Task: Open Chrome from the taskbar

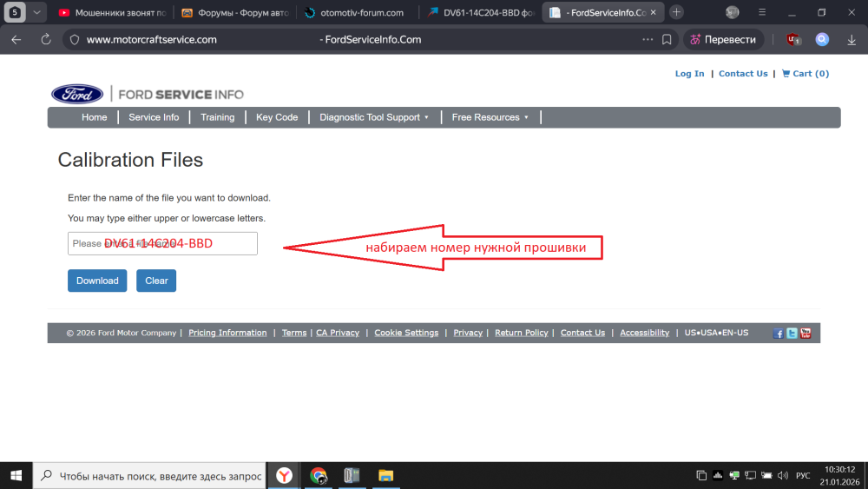Action: click(319, 476)
